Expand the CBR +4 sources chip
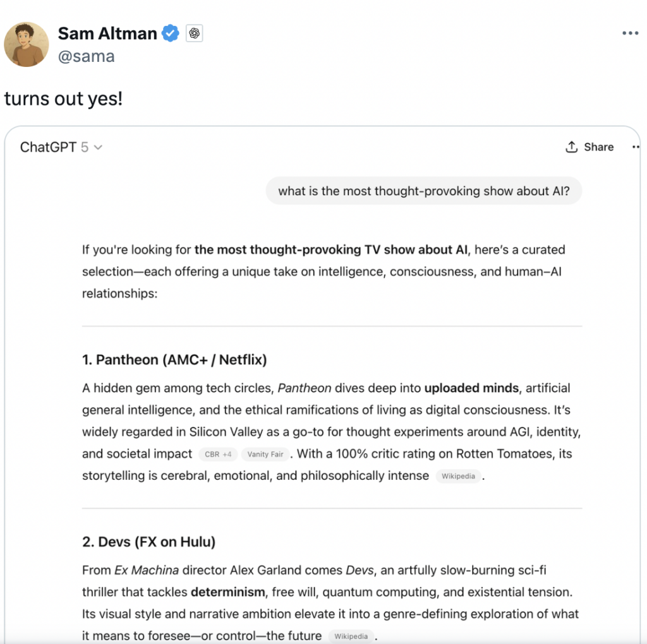The width and height of the screenshot is (647, 644). pos(218,454)
